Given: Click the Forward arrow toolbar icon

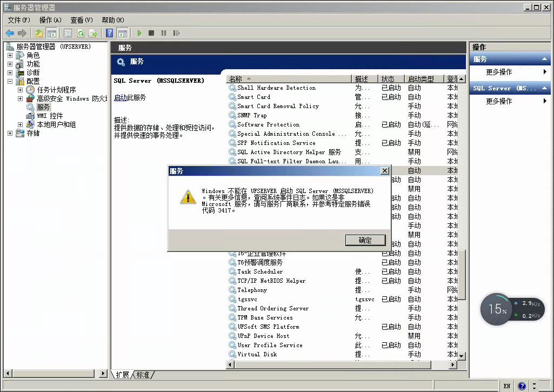Looking at the screenshot, I should 22,33.
